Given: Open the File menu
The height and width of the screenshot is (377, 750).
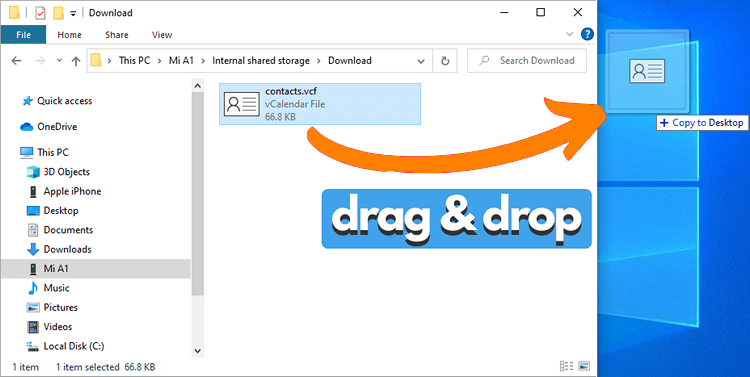Looking at the screenshot, I should click(x=23, y=34).
